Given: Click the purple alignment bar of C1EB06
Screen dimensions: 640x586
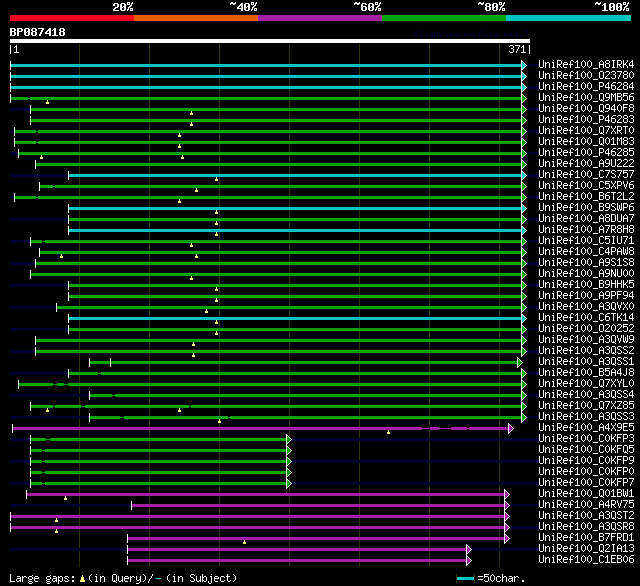Looking at the screenshot, I should click(300, 561).
